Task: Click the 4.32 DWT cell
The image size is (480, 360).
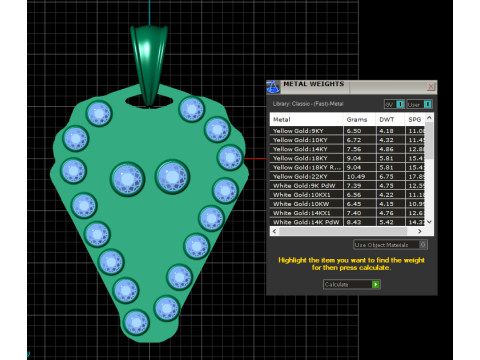Action: (390, 140)
